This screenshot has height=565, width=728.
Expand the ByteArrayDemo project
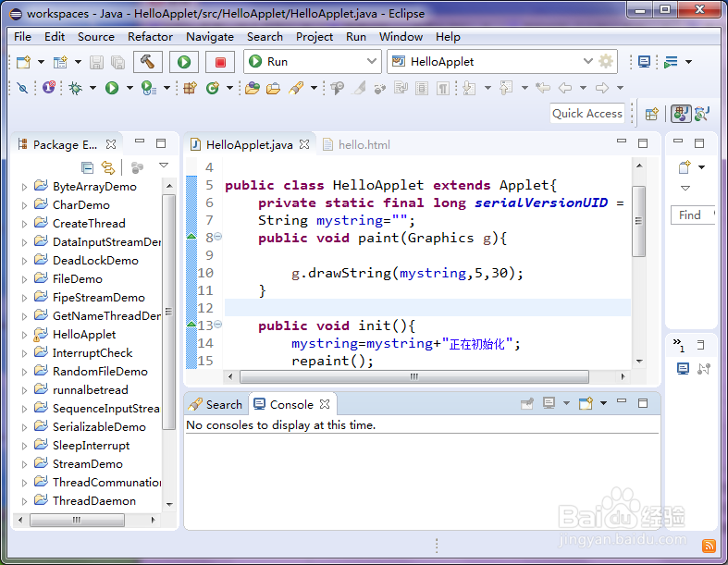coord(24,187)
